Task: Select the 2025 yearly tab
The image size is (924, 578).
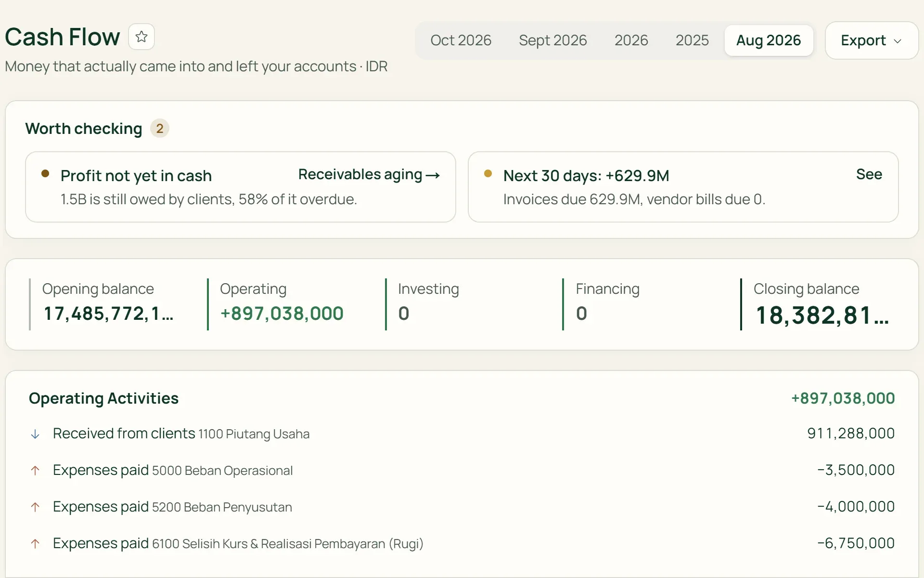Action: click(692, 40)
